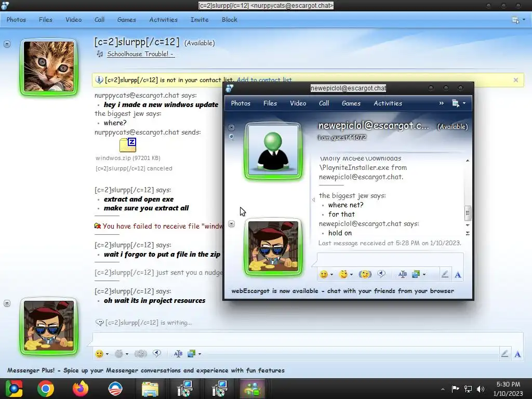
Task: Open Firefox from taskbar
Action: [x=81, y=389]
